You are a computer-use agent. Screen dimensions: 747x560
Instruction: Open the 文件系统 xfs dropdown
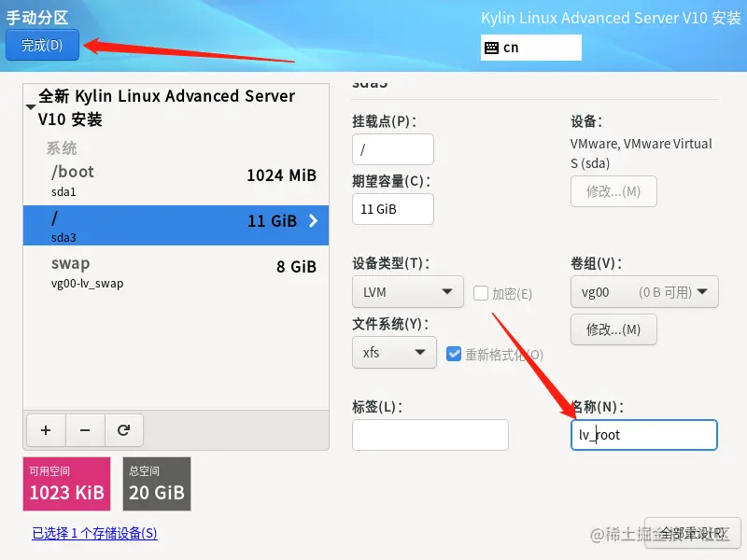(x=394, y=355)
